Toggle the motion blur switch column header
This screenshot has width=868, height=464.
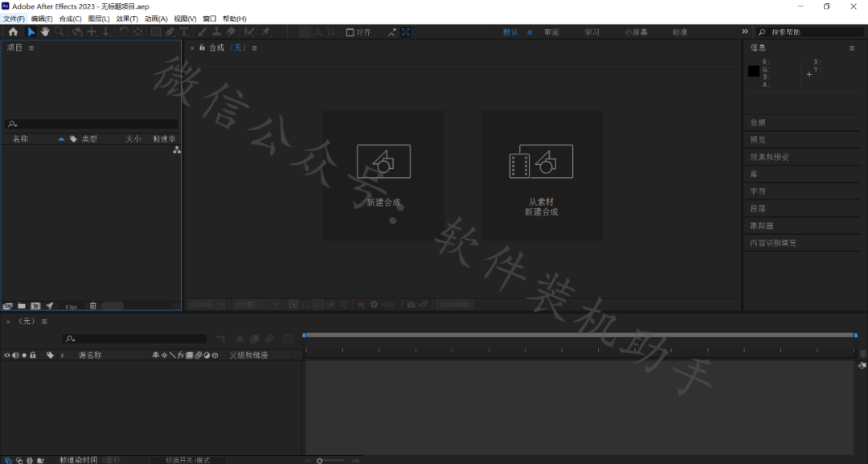tap(199, 355)
